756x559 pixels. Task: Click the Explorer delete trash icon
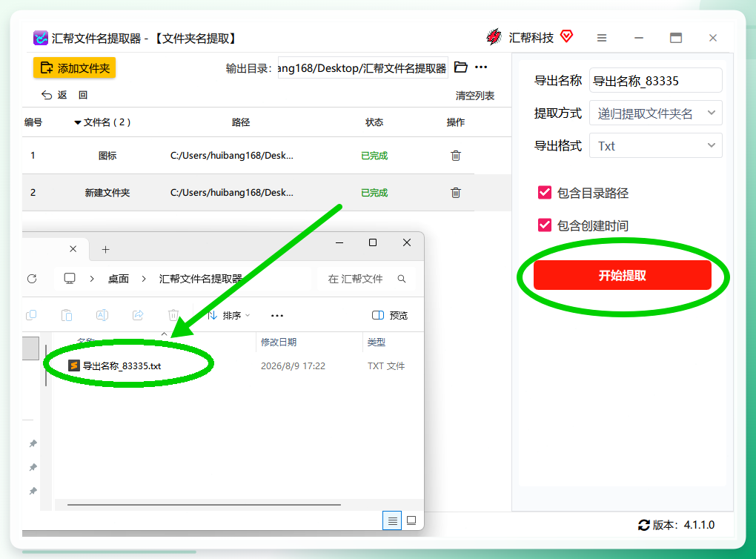coord(173,315)
